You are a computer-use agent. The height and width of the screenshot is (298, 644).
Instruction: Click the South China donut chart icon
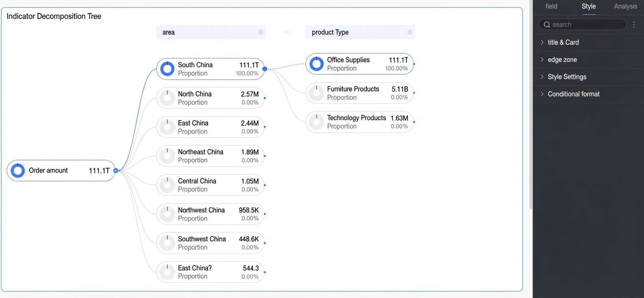[167, 69]
